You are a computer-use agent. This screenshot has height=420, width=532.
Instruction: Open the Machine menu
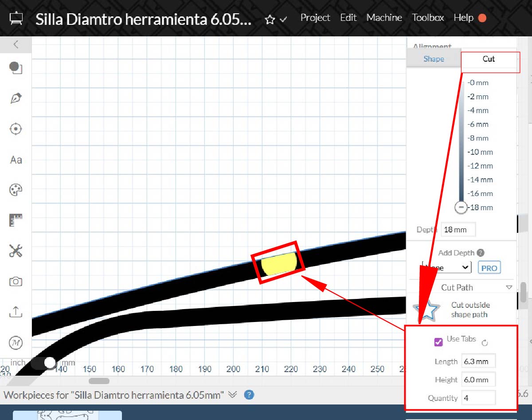pos(384,18)
